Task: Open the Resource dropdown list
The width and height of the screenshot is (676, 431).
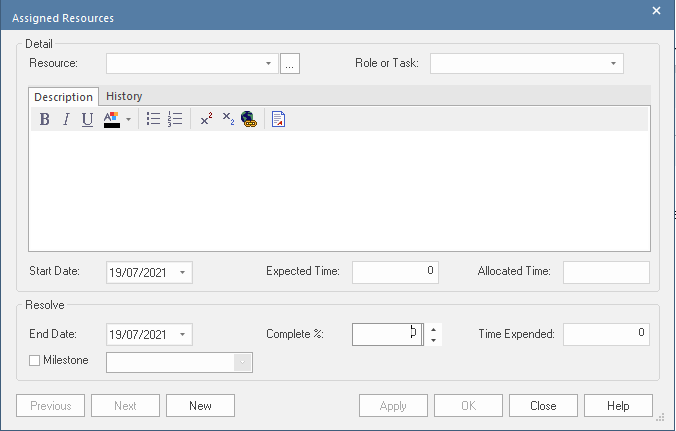Action: click(x=268, y=64)
